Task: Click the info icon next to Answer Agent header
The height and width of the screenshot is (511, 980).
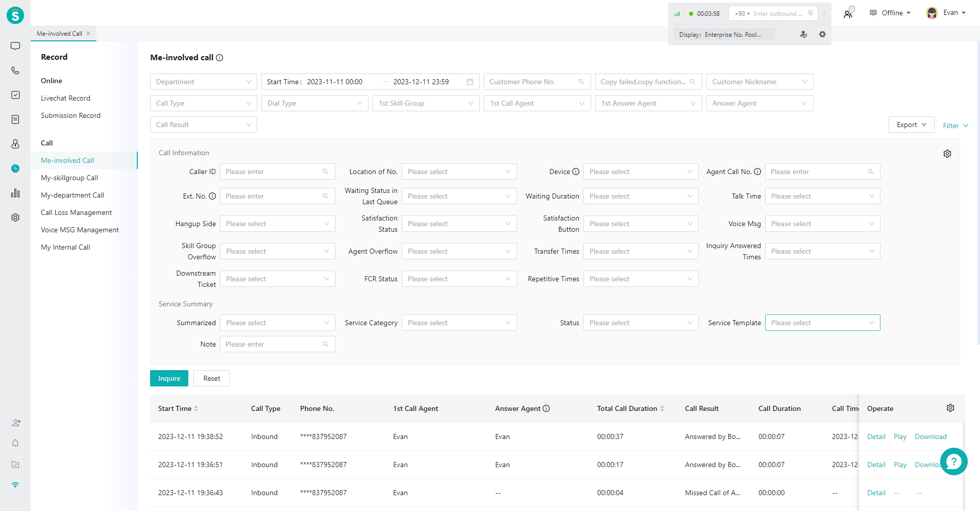Action: pyautogui.click(x=546, y=408)
